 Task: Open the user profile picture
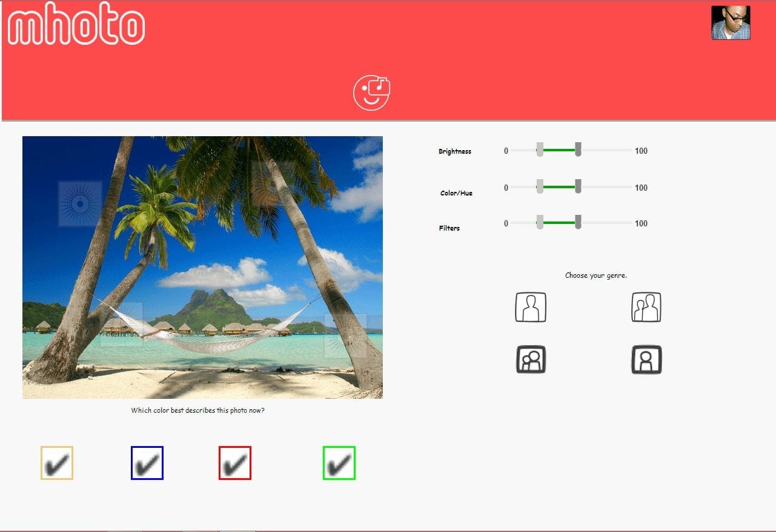[731, 23]
